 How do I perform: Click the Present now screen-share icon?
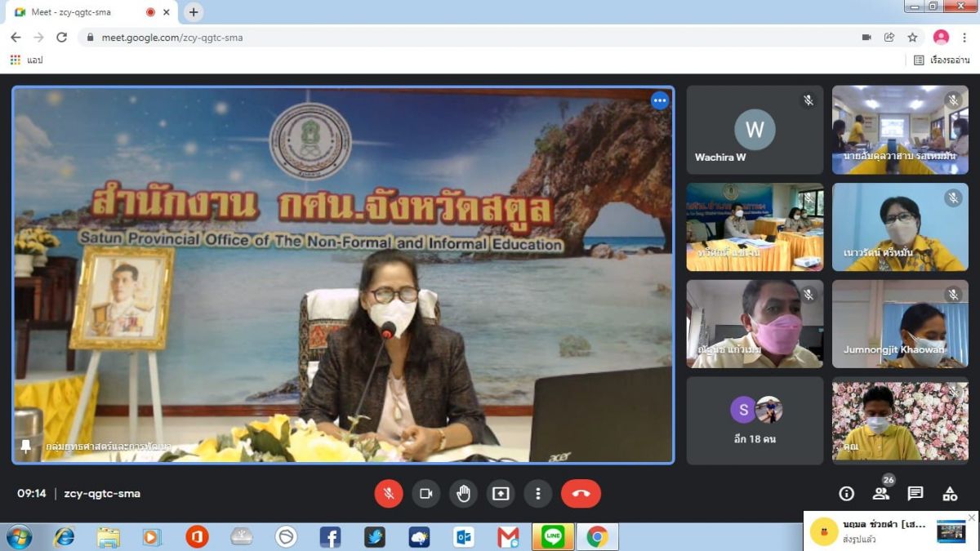pyautogui.click(x=501, y=494)
